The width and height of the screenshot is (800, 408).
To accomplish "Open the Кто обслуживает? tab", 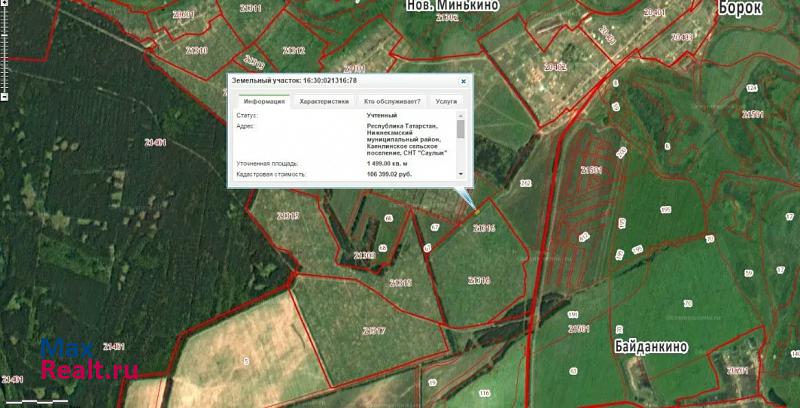I will click(x=391, y=101).
